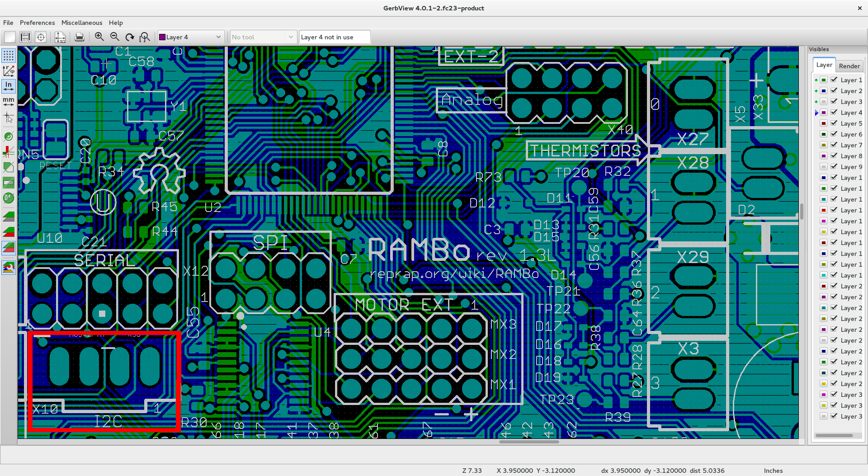
Task: Toggle negative objects ghost display icon
Action: 9,183
